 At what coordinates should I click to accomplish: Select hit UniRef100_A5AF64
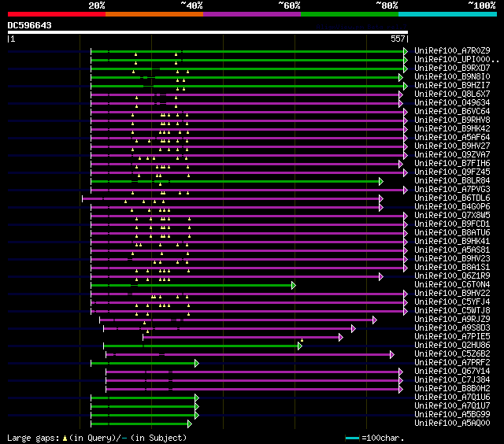(x=452, y=138)
